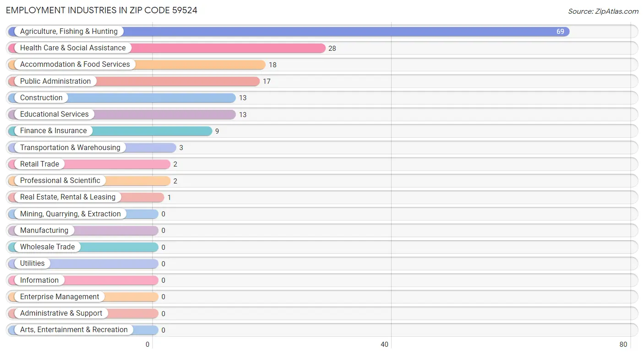Select the Administrative & Support label

[x=61, y=313]
